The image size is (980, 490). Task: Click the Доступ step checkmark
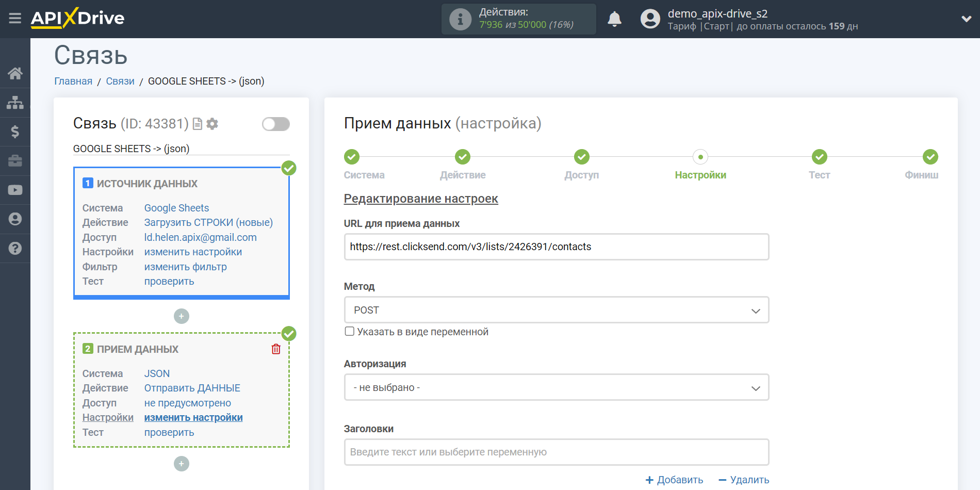coord(582,157)
